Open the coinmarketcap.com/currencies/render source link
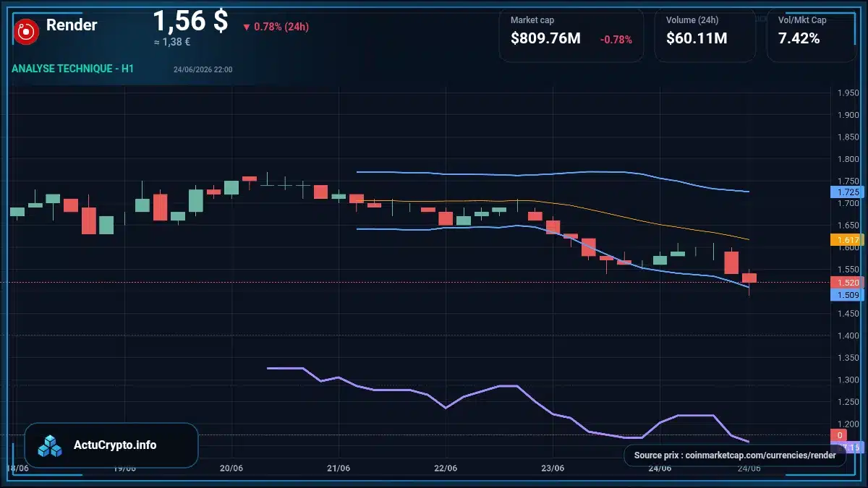Viewport: 868px width, 488px height. point(735,455)
